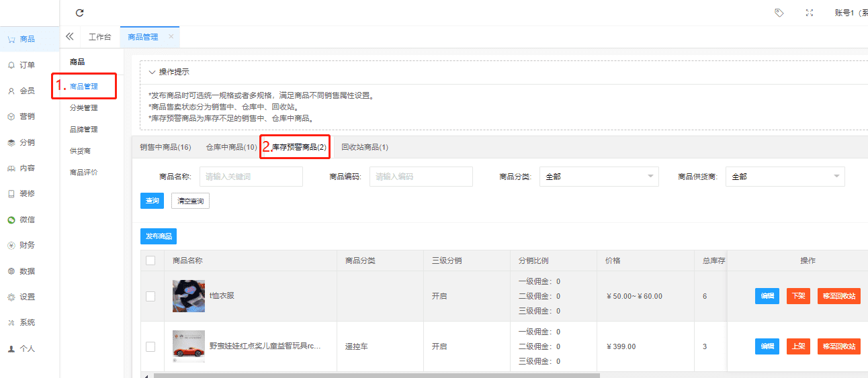This screenshot has height=378, width=868.
Task: Check the box for t恤衣服 row
Action: [x=150, y=296]
